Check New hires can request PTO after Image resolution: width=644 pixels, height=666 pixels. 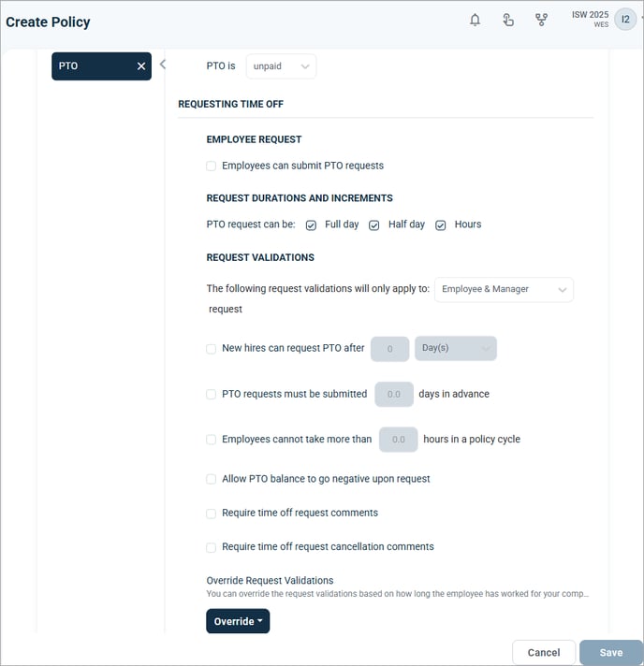(x=212, y=349)
